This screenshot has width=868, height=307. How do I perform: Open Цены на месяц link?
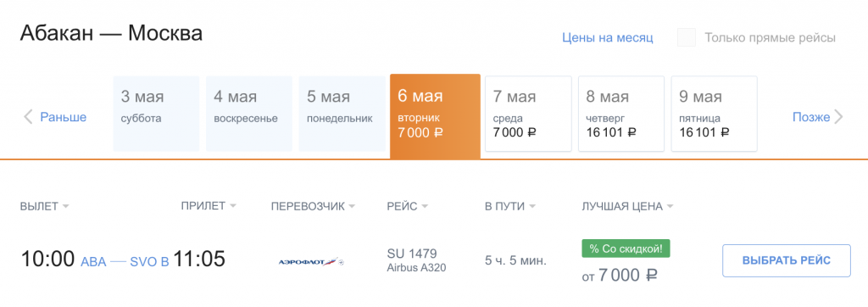[x=608, y=37]
